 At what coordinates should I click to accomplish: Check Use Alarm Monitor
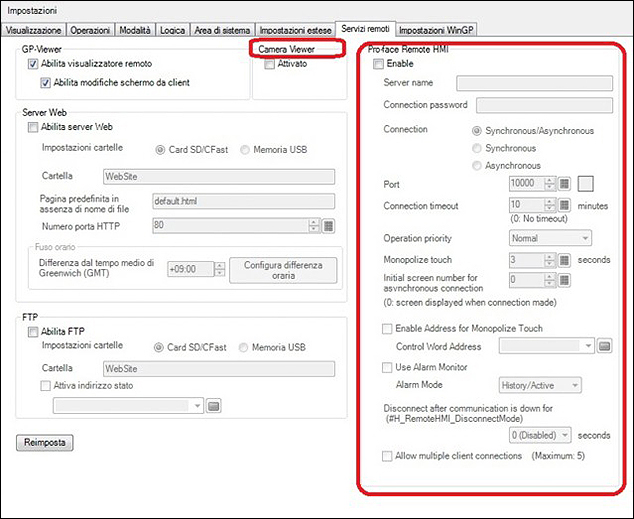click(387, 367)
